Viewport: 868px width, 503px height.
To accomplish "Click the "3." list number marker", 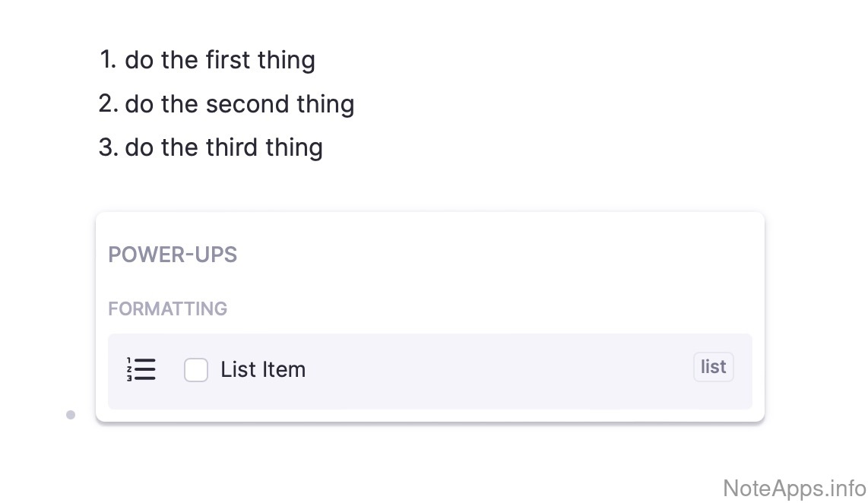I will [x=108, y=147].
